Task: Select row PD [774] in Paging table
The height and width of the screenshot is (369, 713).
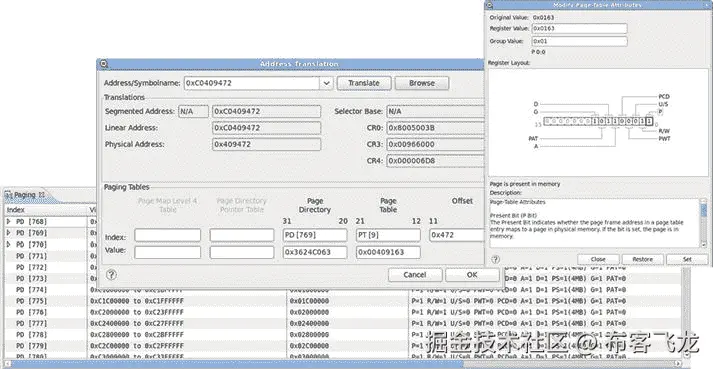Action: coord(45,290)
